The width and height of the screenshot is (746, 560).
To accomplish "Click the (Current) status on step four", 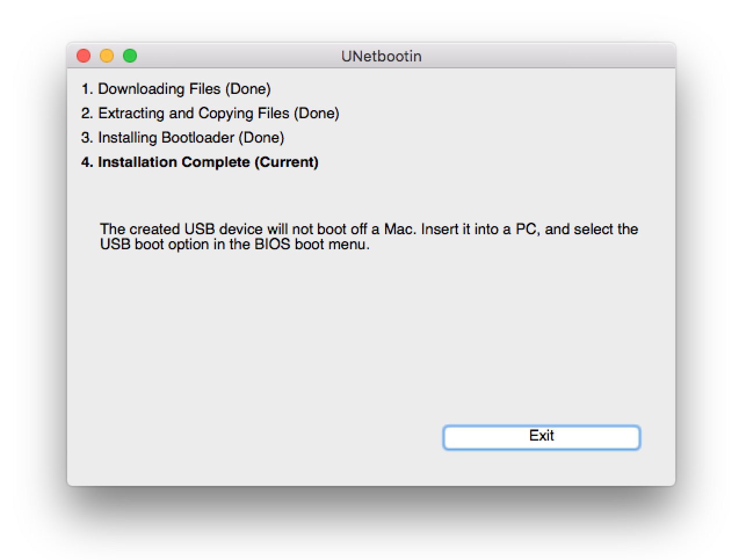I will point(287,162).
